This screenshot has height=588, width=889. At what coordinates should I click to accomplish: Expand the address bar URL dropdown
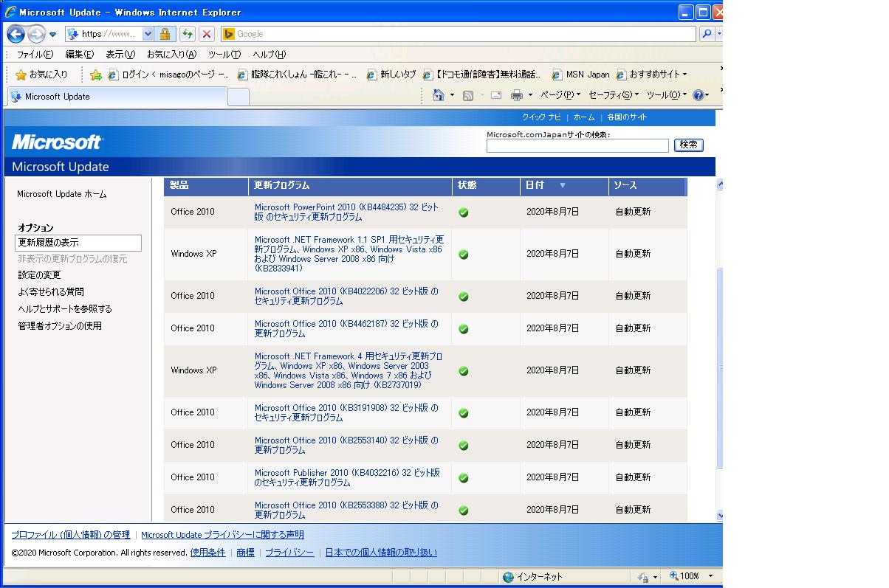(148, 34)
